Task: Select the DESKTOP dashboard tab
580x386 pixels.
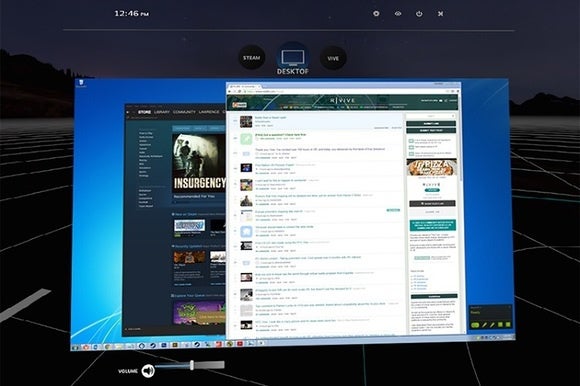Action: point(293,59)
